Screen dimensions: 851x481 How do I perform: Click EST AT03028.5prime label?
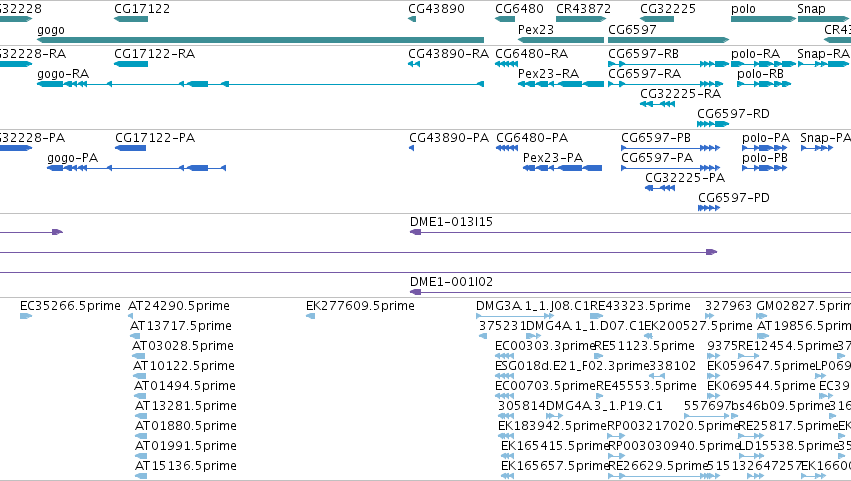(x=183, y=346)
